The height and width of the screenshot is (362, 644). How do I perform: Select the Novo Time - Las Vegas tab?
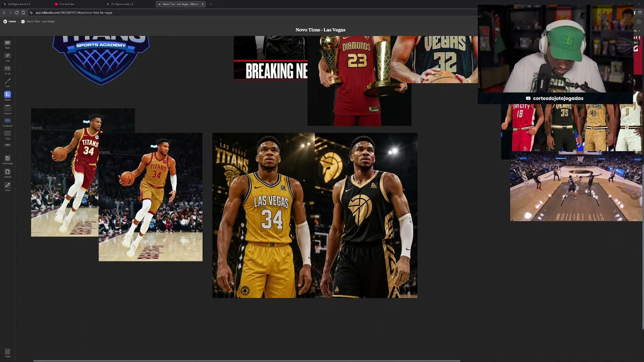click(x=181, y=4)
